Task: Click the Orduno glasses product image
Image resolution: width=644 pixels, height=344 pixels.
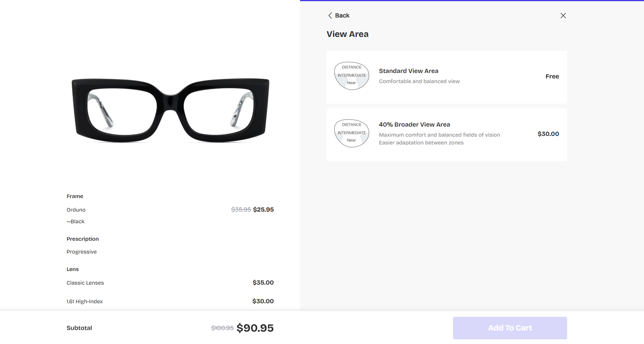Action: click(170, 110)
